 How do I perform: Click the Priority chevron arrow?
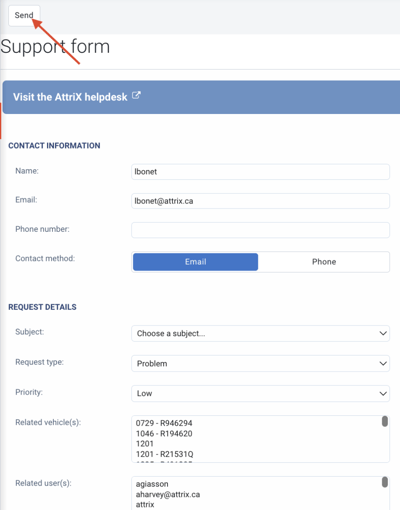point(383,393)
